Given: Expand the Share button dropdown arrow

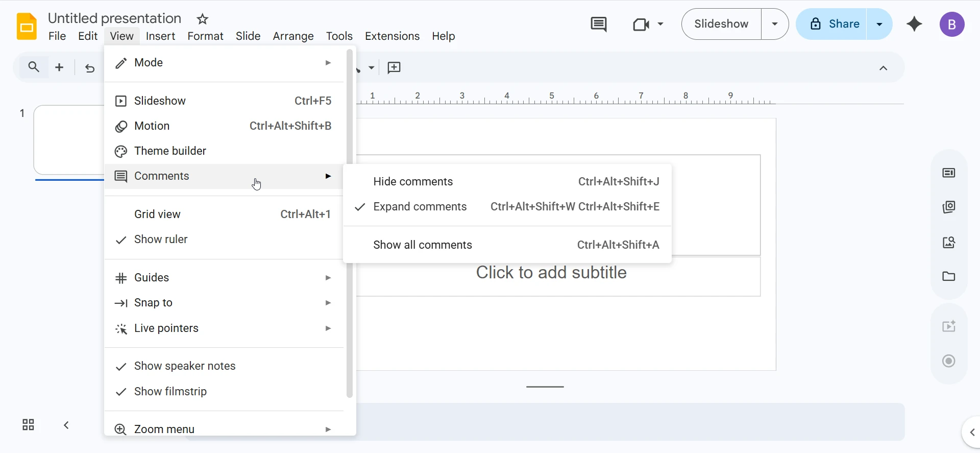Looking at the screenshot, I should pyautogui.click(x=879, y=24).
